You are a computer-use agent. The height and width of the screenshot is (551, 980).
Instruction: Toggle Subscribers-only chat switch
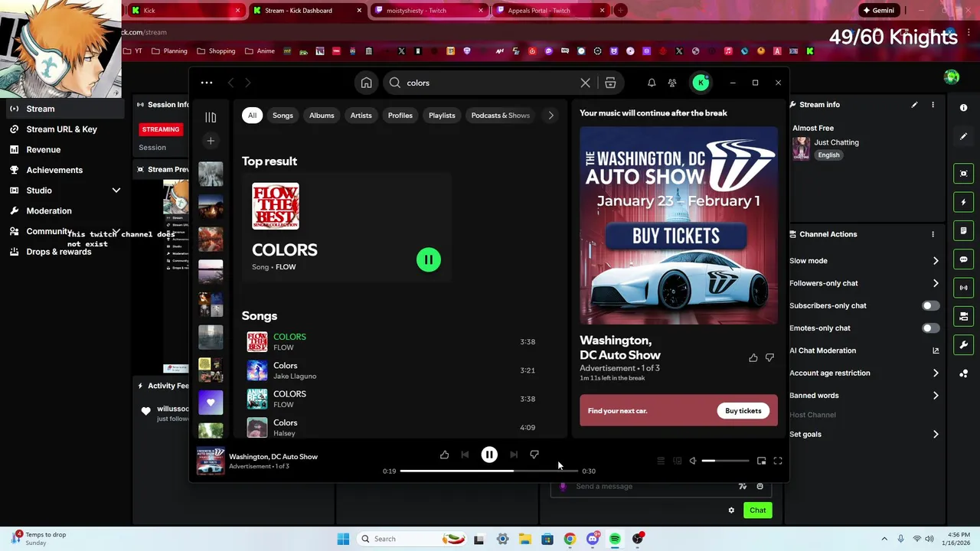930,305
